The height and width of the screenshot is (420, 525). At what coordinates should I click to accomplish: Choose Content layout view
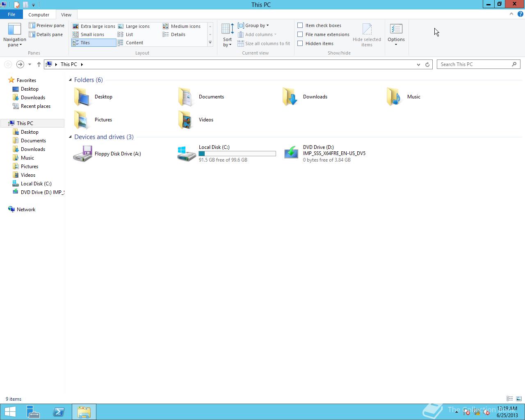coord(130,43)
